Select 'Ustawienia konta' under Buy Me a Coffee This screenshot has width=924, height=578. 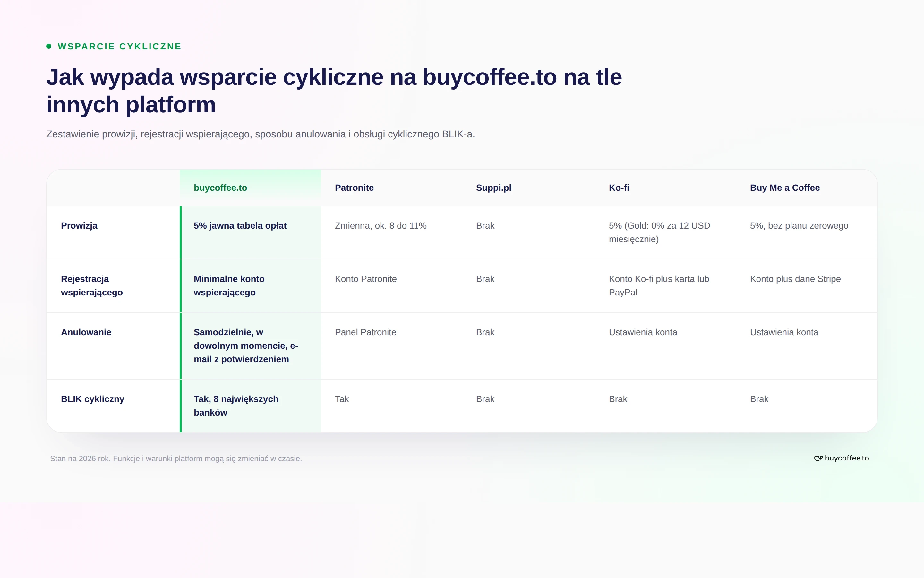[784, 332]
